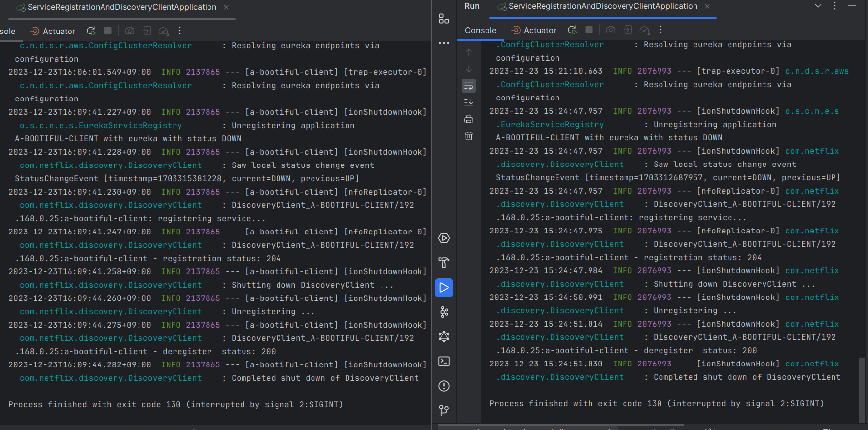Viewport: 868px width, 430px height.
Task: Click 'registration status: 204' text in right console
Action: [703, 258]
